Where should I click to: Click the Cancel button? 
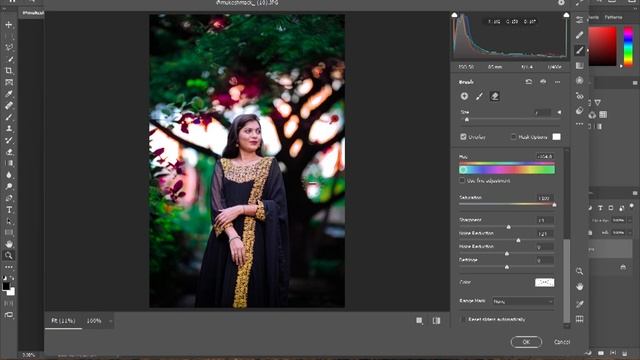tap(562, 342)
